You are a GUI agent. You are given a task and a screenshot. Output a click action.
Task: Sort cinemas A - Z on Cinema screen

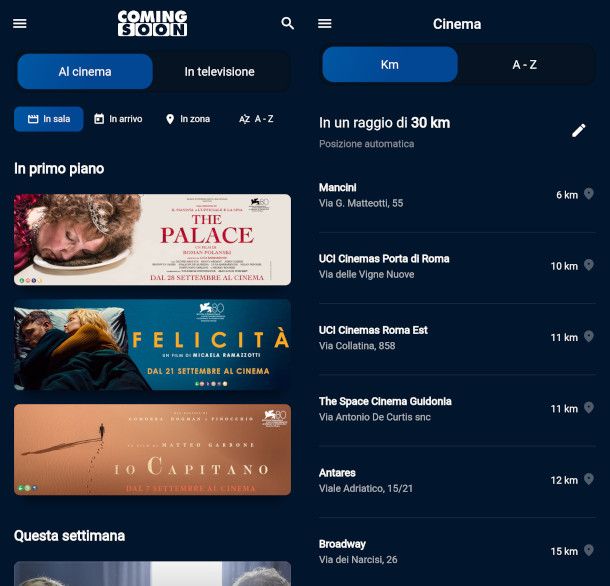tap(524, 65)
